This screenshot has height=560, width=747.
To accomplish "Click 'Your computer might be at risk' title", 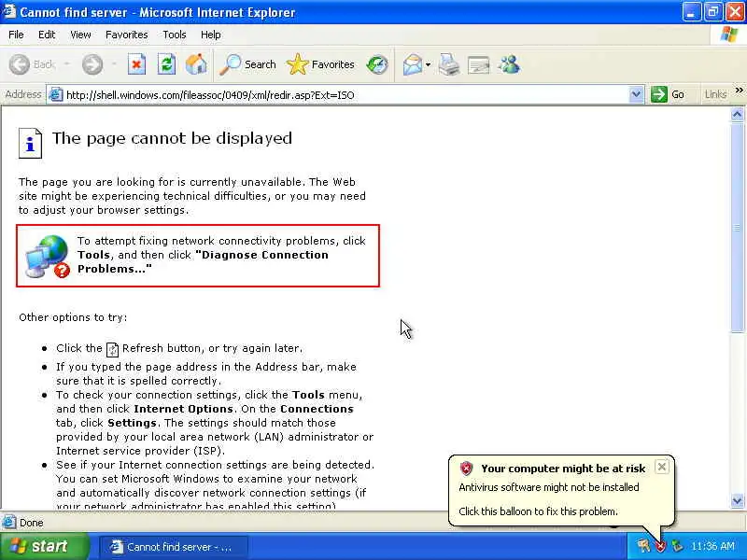I will [x=563, y=469].
